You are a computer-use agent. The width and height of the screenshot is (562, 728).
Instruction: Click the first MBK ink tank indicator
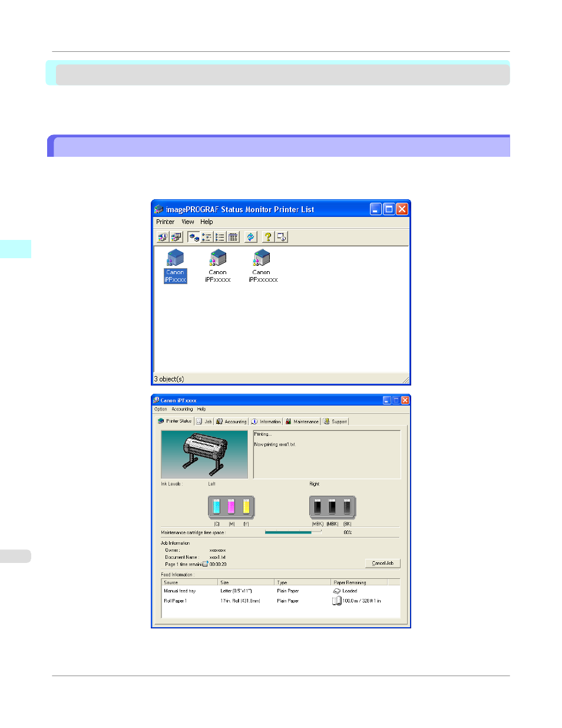pyautogui.click(x=318, y=506)
